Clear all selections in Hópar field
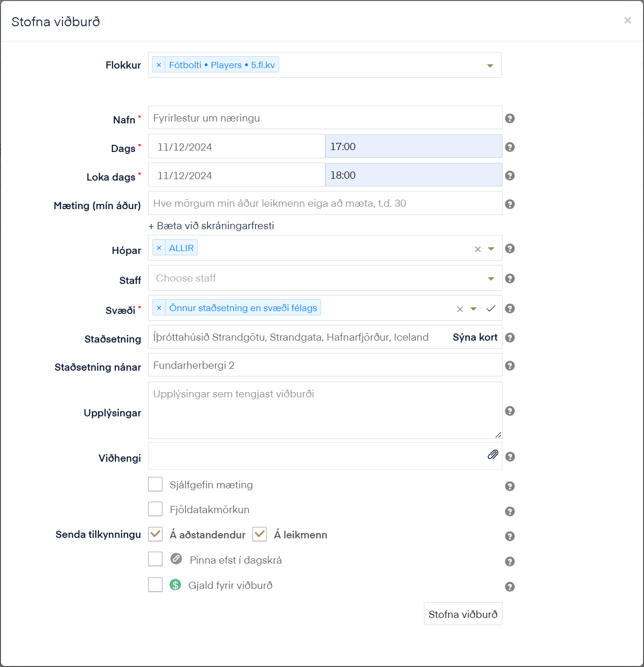644x667 pixels. (x=478, y=249)
